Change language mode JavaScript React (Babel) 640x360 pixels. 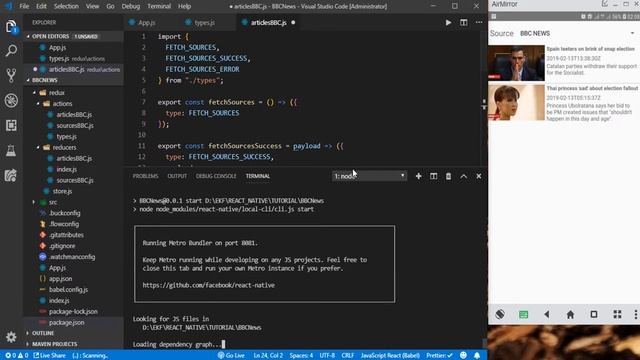point(390,356)
